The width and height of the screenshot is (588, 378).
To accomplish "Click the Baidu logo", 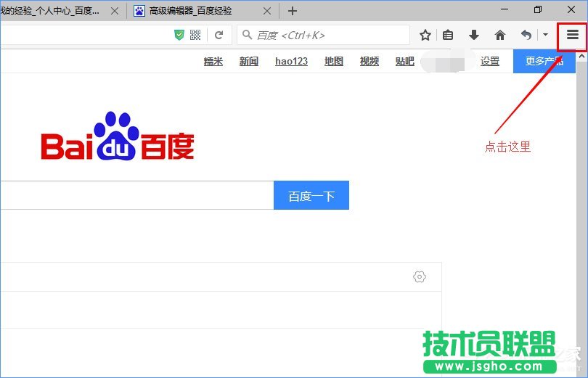I will pyautogui.click(x=118, y=136).
